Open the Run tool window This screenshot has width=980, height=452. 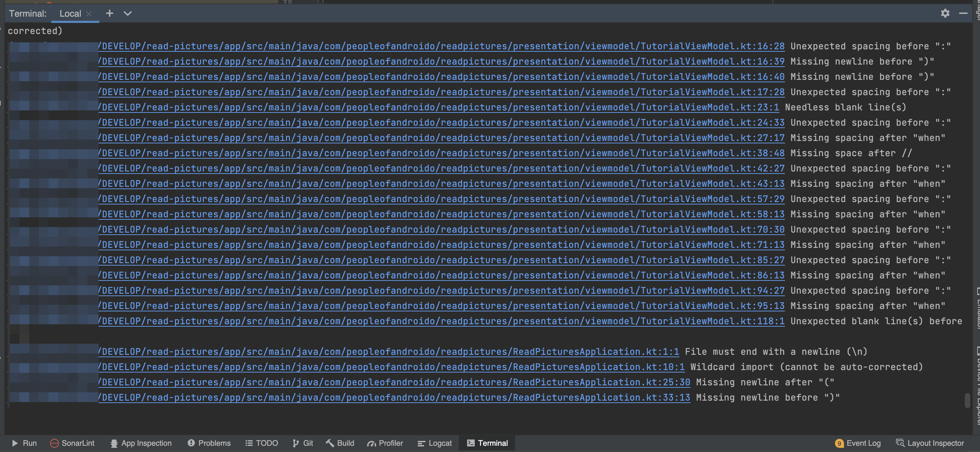24,443
